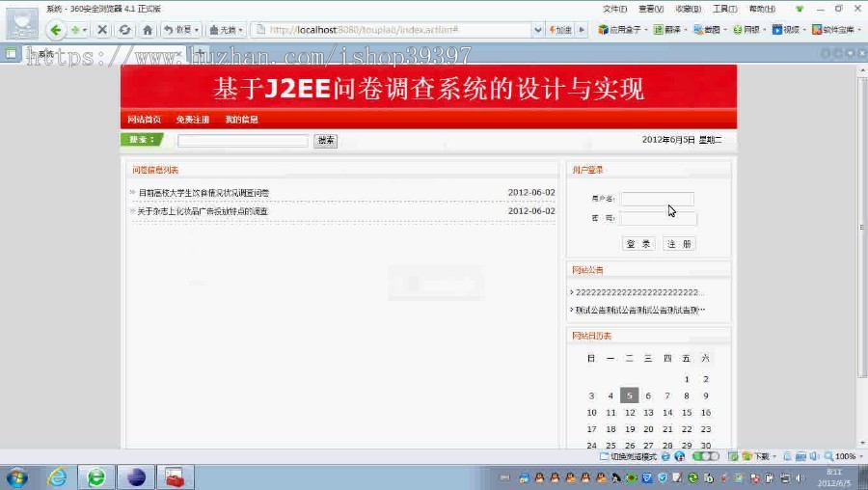Open the 帮助(H) menu
This screenshot has height=490, width=868.
[x=762, y=9]
